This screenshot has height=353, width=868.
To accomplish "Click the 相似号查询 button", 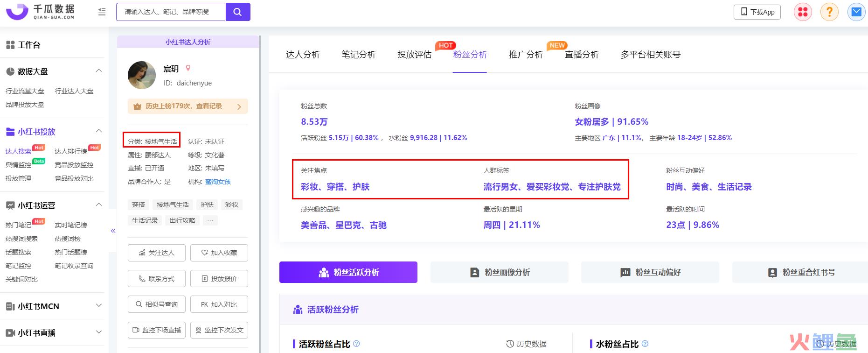I will tap(157, 304).
